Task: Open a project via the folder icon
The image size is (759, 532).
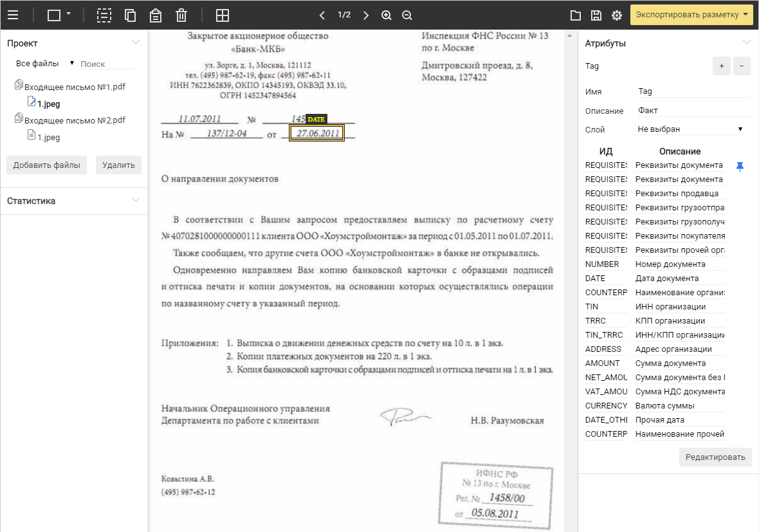Action: 576,15
